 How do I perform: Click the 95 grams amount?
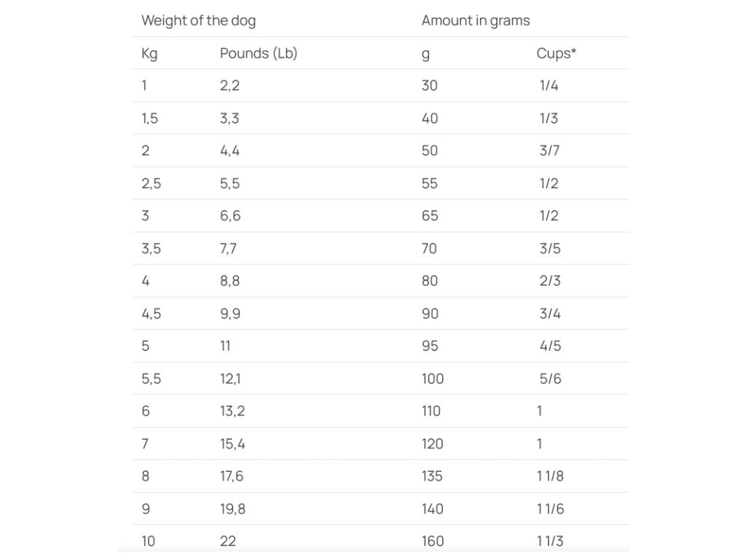(430, 346)
